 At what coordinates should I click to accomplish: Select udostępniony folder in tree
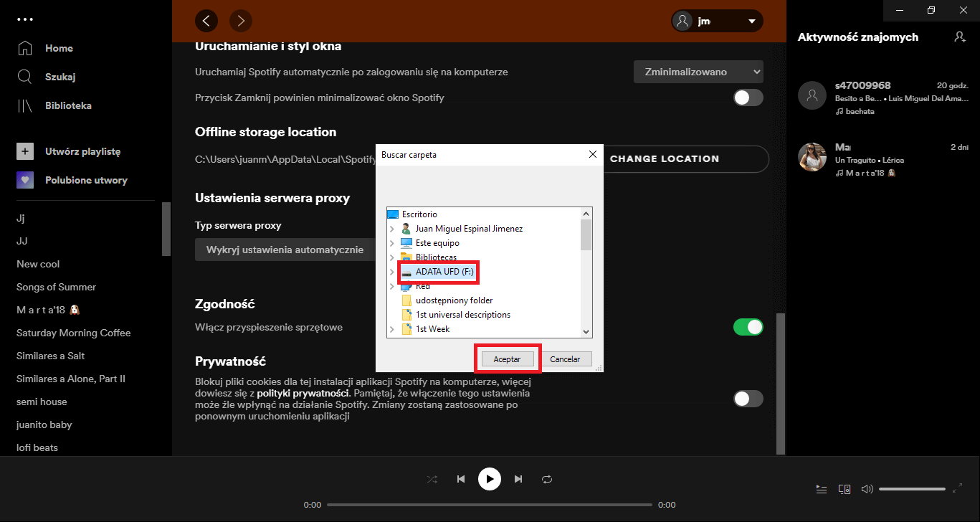pyautogui.click(x=455, y=300)
